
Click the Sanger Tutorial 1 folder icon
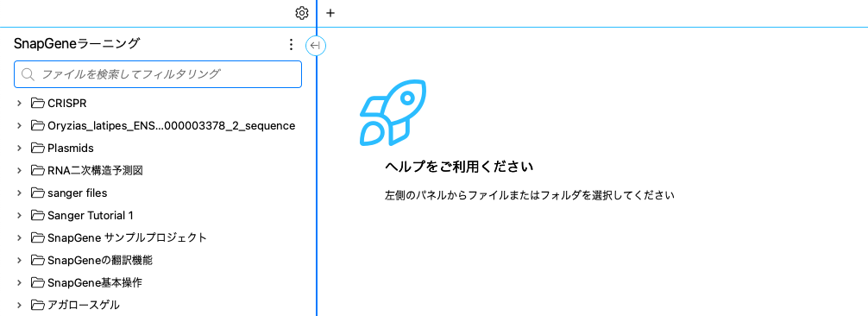pyautogui.click(x=38, y=214)
